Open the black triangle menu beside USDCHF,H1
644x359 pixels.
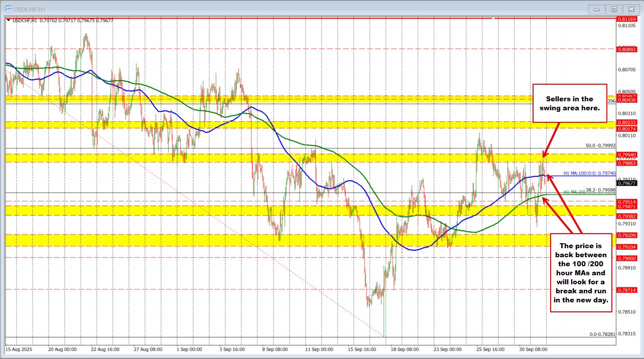click(8, 20)
